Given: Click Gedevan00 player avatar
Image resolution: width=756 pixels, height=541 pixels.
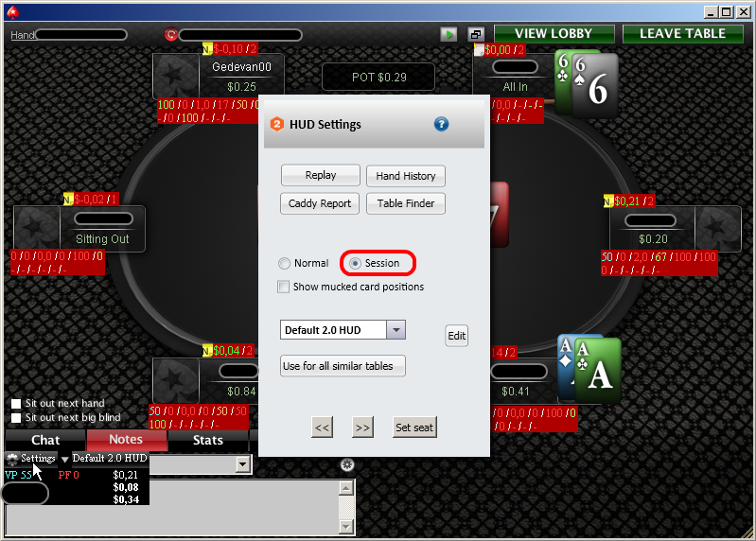Looking at the screenshot, I should 175,76.
